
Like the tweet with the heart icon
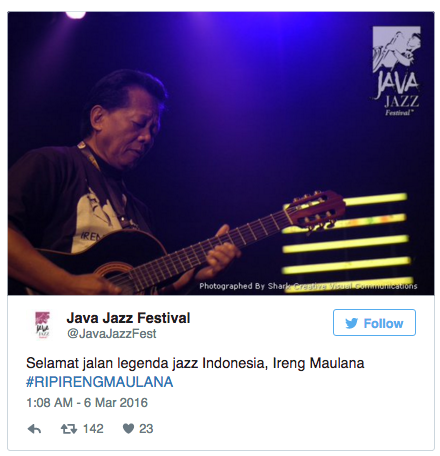128,429
